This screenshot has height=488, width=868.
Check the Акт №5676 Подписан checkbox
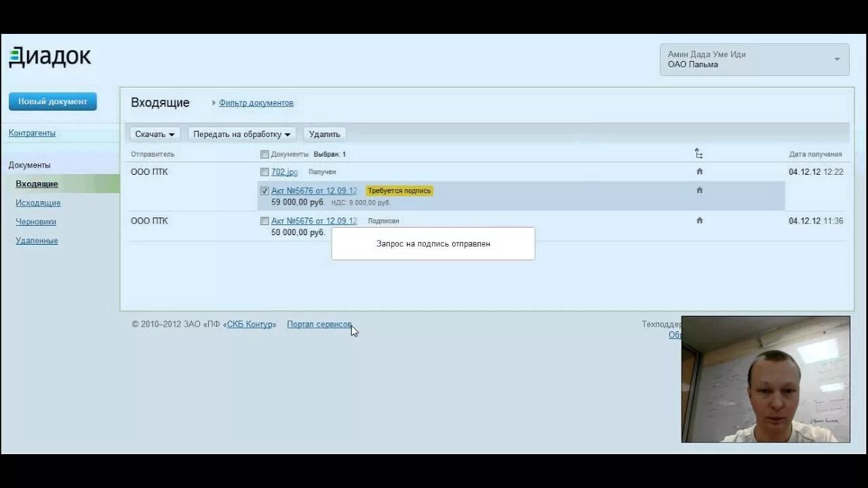tap(264, 221)
